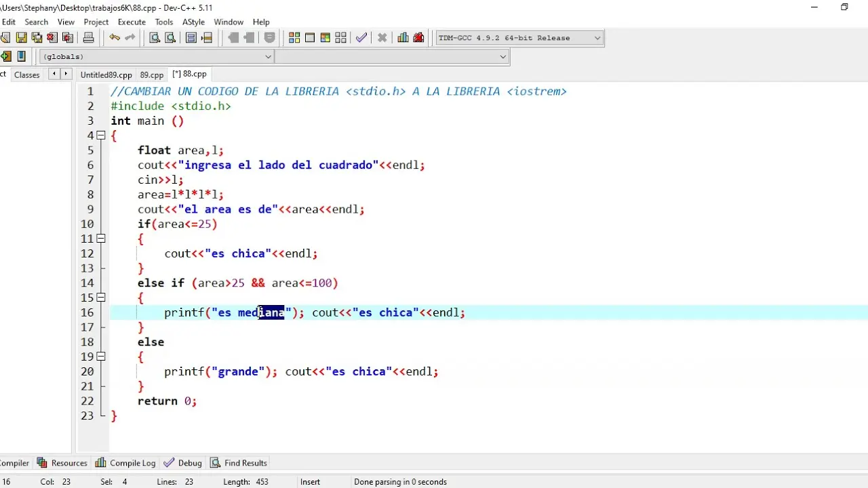Click the Profile analysis chart icon
This screenshot has width=868, height=488.
pos(403,38)
